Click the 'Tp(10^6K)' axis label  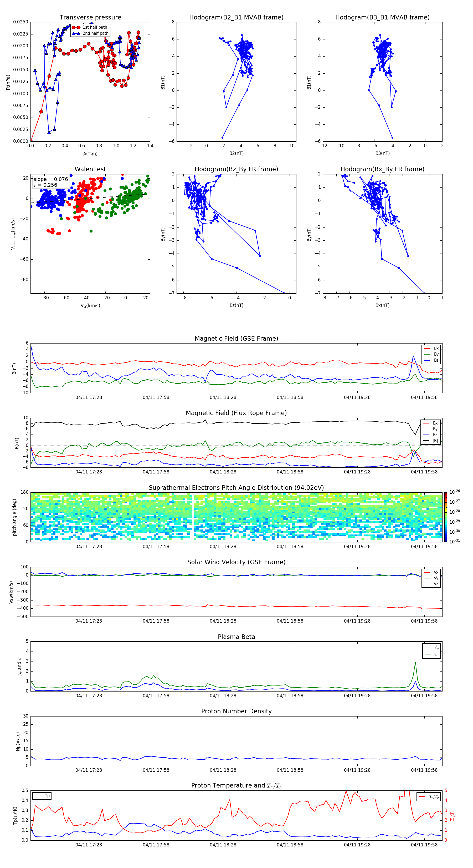click(x=16, y=816)
